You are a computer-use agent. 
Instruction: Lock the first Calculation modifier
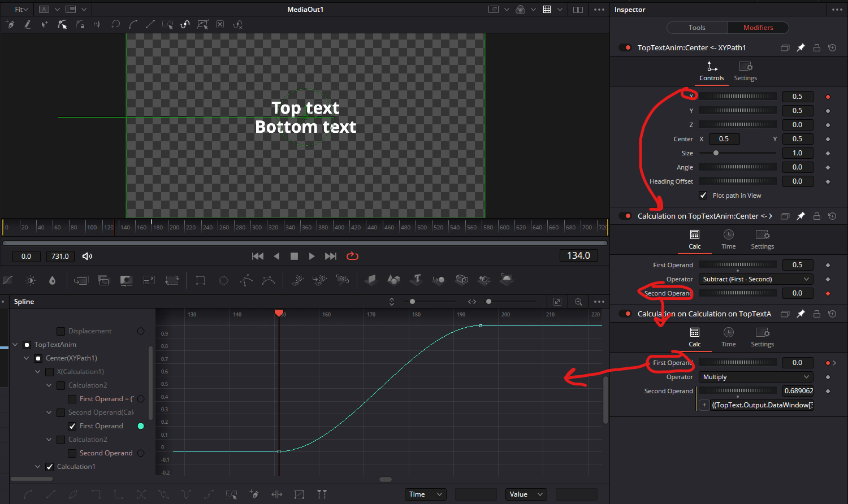(816, 216)
